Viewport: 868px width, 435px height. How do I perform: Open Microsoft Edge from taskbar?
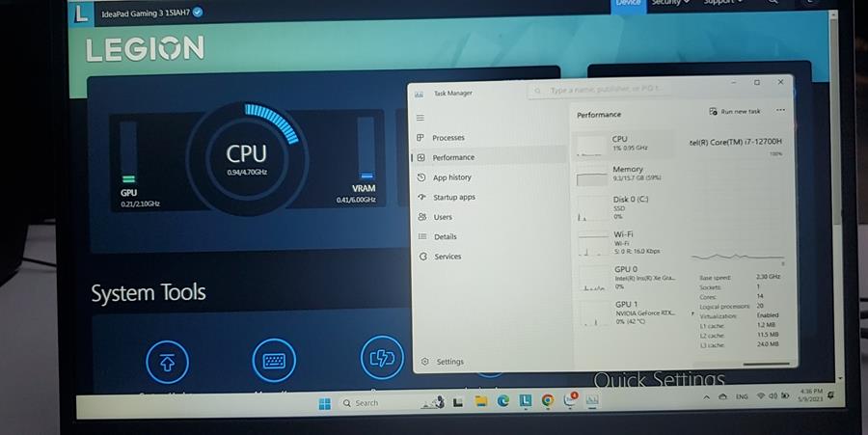pos(502,401)
